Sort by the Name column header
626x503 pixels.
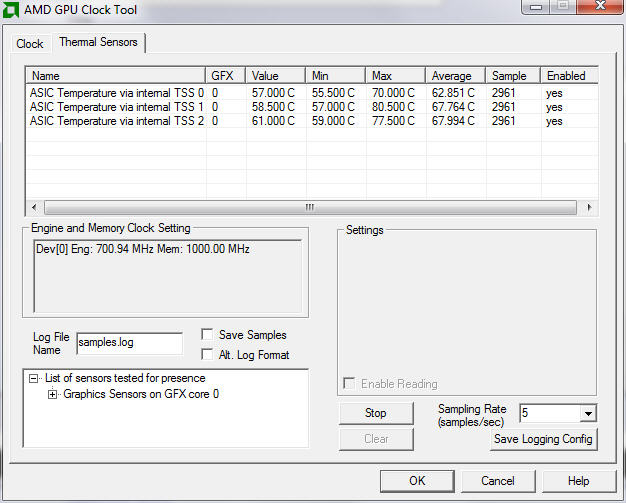115,75
